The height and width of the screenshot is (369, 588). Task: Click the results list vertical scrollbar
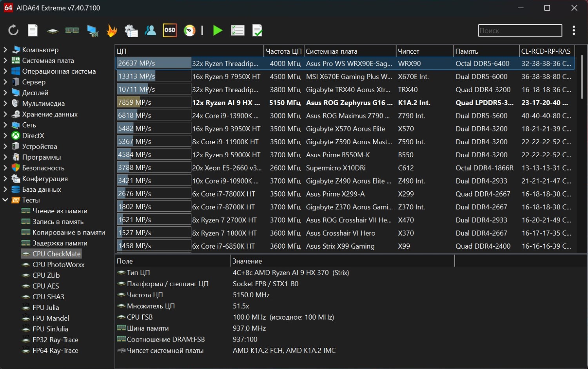[x=582, y=76]
